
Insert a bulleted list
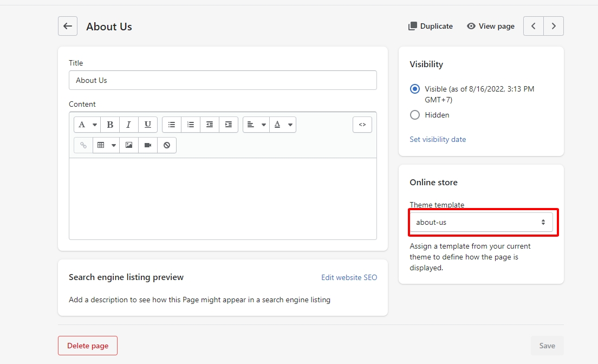(172, 125)
